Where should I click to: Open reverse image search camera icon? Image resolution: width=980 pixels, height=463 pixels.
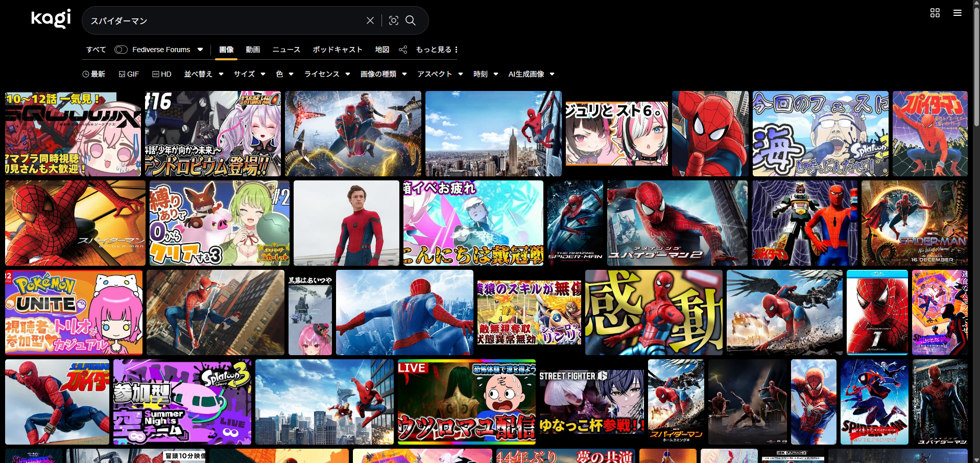(393, 20)
